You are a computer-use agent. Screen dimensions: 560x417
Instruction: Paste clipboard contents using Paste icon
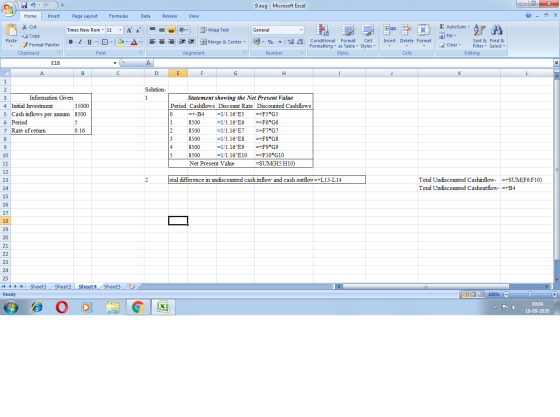tap(11, 30)
